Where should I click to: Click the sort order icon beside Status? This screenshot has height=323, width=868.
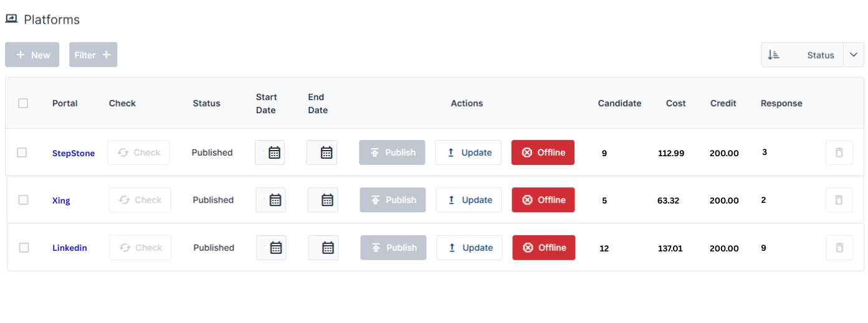[773, 55]
